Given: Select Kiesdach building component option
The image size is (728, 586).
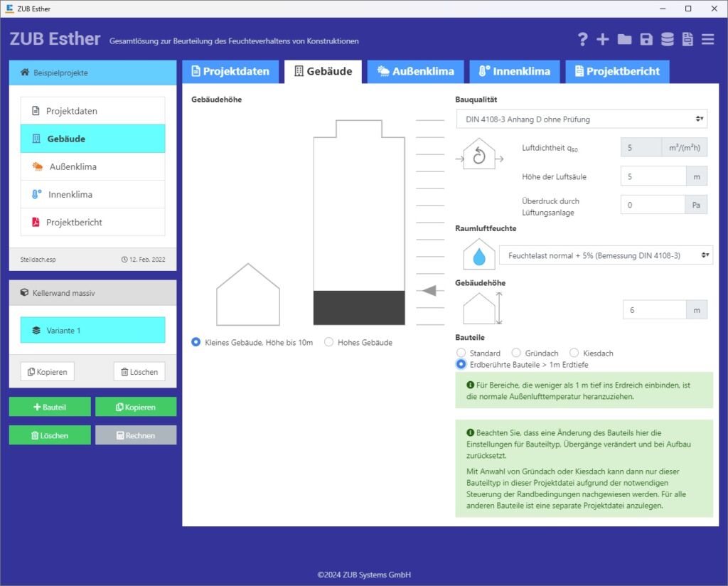Looking at the screenshot, I should point(574,353).
